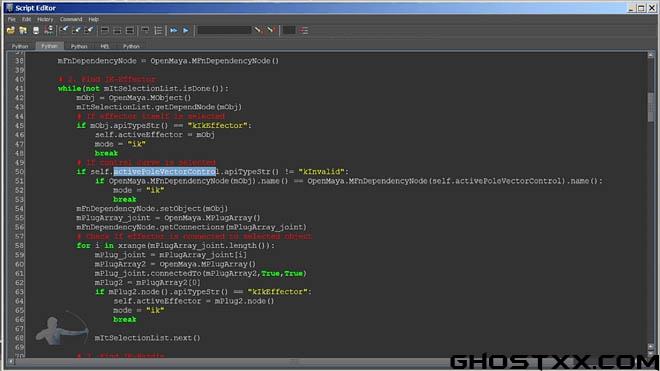660x371 pixels.
Task: Click the "kInvalid" string on line 50
Action: coord(321,172)
